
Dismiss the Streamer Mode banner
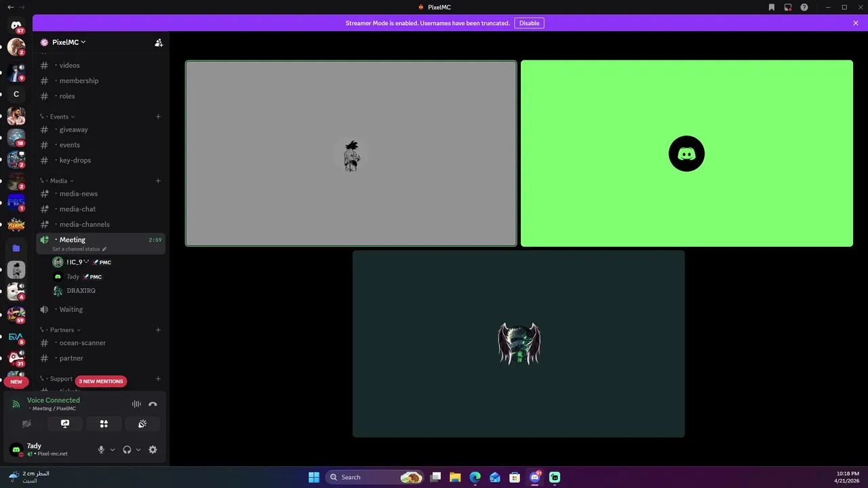[856, 23]
